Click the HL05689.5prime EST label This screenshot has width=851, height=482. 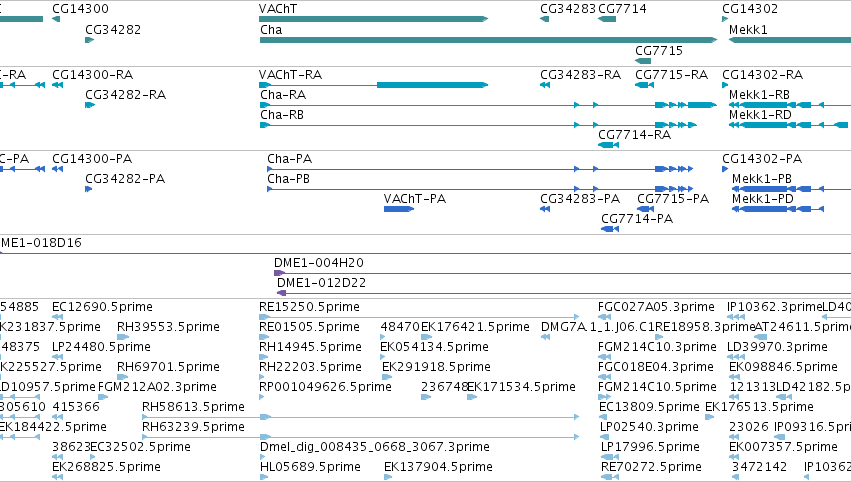(x=310, y=467)
